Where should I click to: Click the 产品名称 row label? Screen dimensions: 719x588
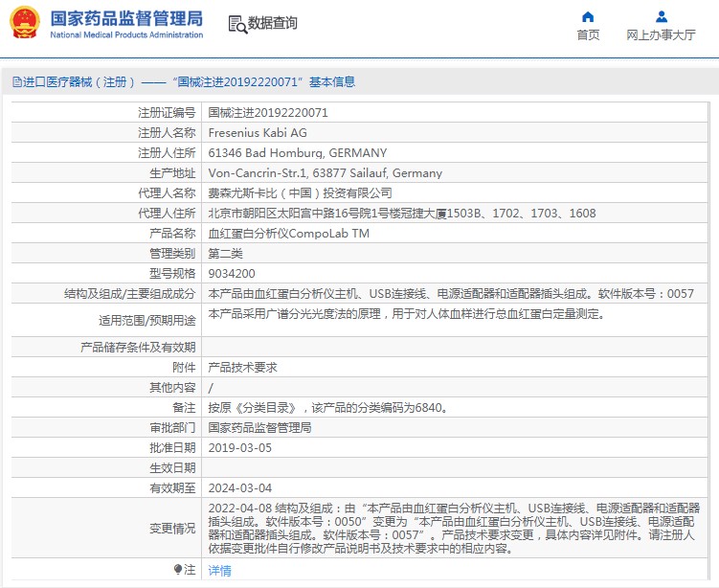coord(172,234)
